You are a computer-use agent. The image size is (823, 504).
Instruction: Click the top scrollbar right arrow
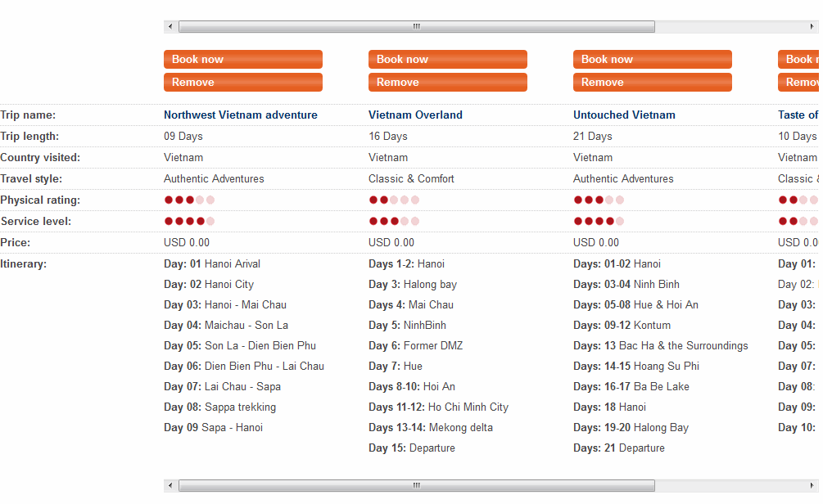tap(812, 26)
